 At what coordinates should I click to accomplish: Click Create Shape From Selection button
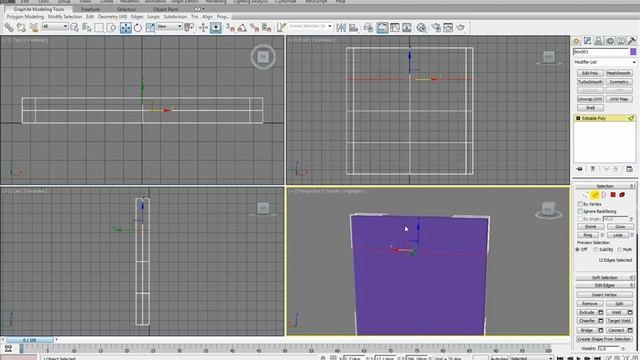click(604, 339)
